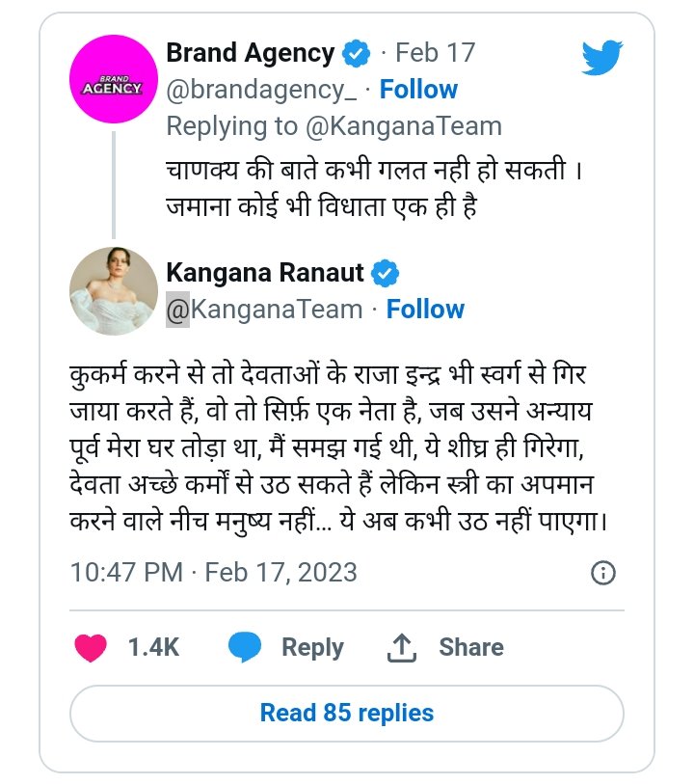
Task: Open Brand Agency's pink profile avatar
Action: tap(114, 88)
